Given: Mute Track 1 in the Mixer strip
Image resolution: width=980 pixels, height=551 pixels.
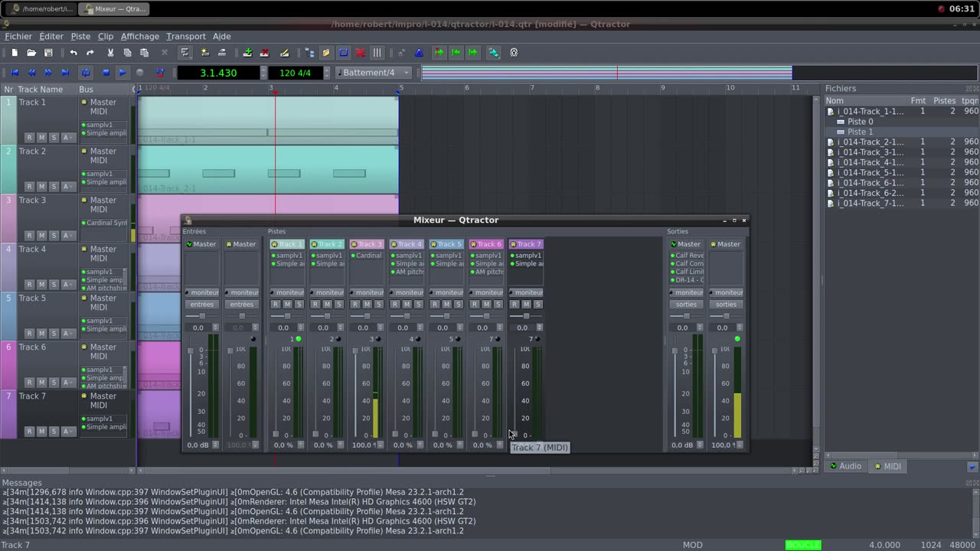Looking at the screenshot, I should tap(287, 305).
